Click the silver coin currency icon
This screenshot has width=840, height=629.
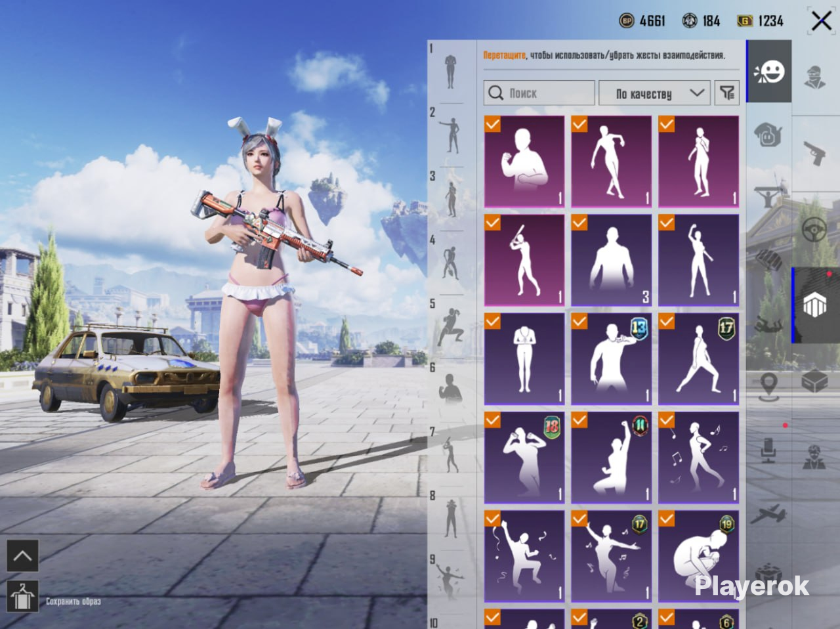tap(690, 21)
